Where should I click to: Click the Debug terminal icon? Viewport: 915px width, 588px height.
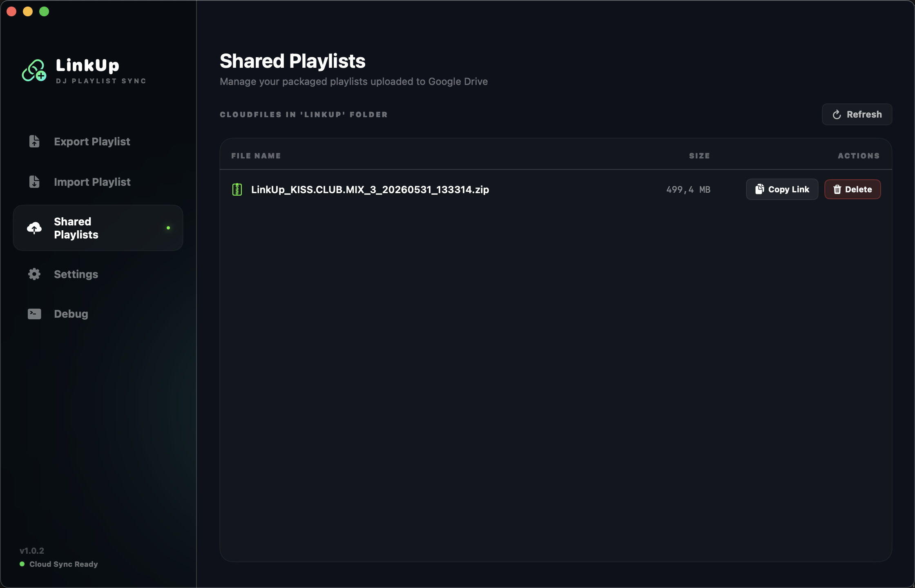(34, 314)
